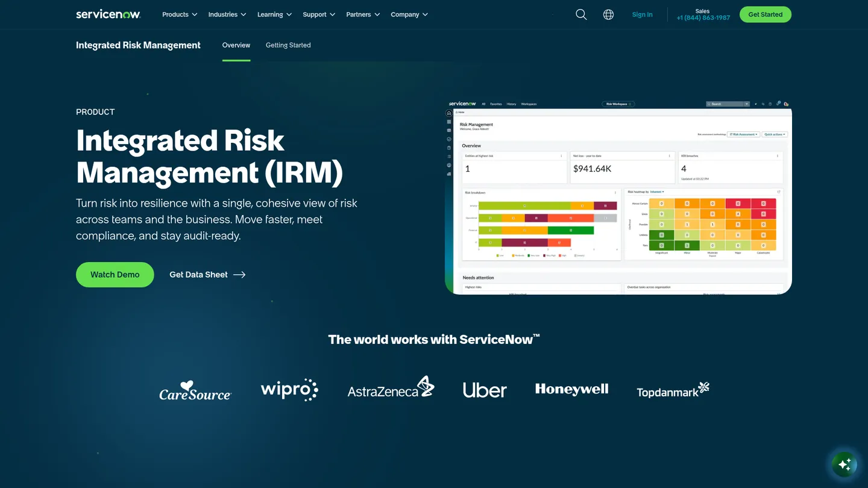
Task: Open the AI assistant sparkle chat icon
Action: (844, 465)
